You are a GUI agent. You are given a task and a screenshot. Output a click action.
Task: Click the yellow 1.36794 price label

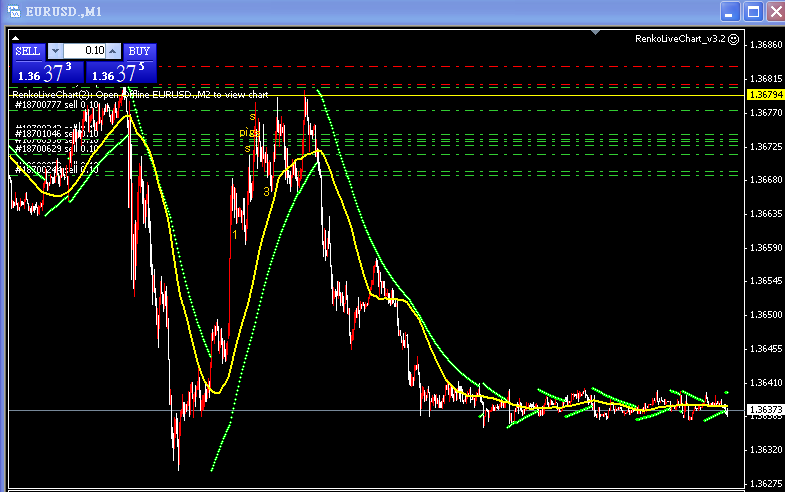[x=765, y=95]
